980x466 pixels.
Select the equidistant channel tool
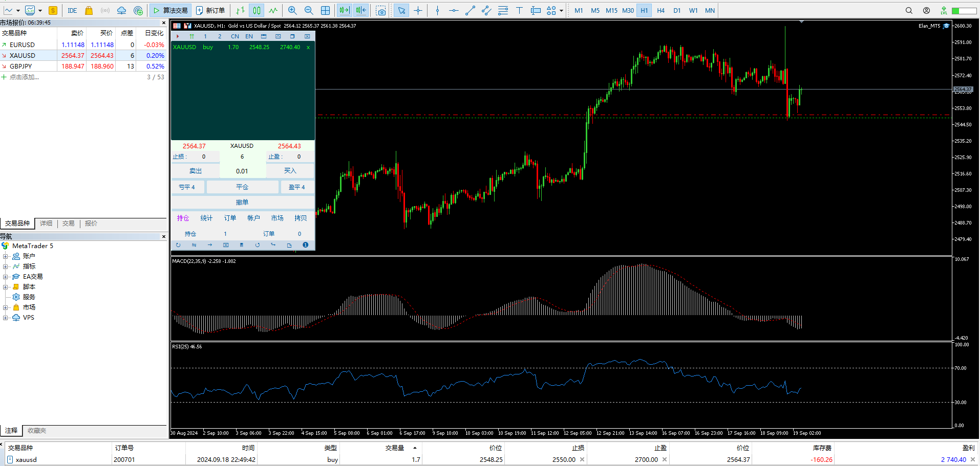[x=486, y=10]
